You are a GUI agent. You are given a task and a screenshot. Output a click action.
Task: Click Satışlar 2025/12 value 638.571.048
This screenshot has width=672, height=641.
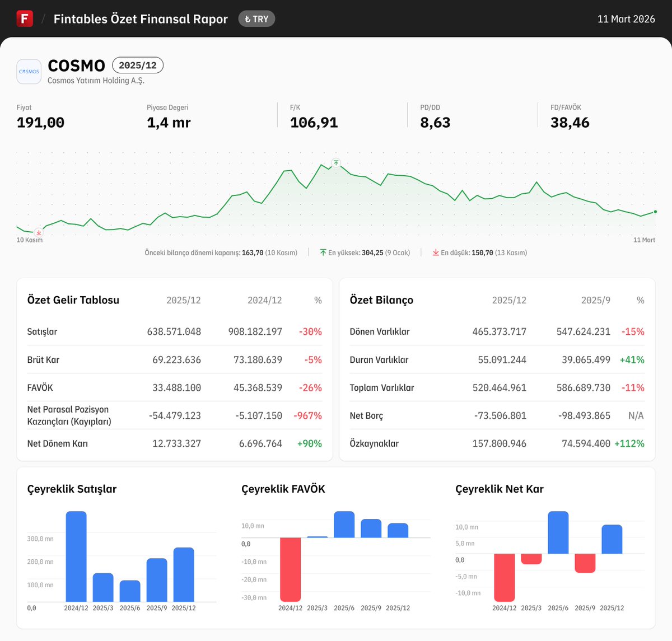coord(174,331)
